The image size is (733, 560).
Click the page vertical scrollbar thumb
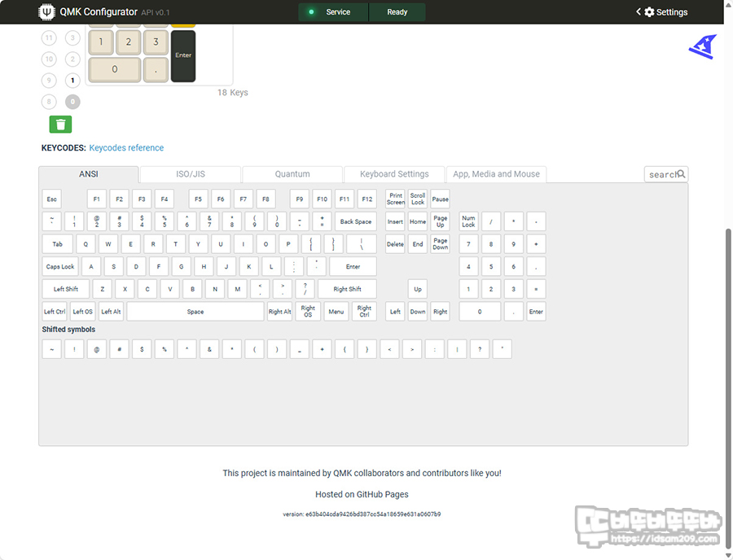(x=728, y=387)
